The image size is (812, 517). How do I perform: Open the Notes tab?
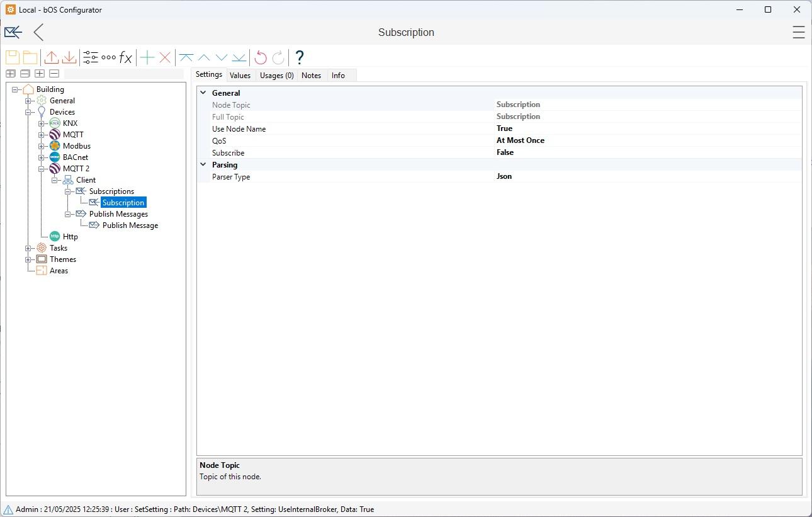tap(311, 76)
